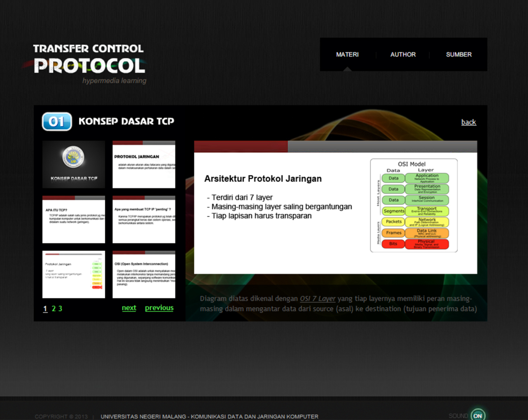528x420 pixels.
Task: Go to thumbnail page 3
Action: pos(60,308)
